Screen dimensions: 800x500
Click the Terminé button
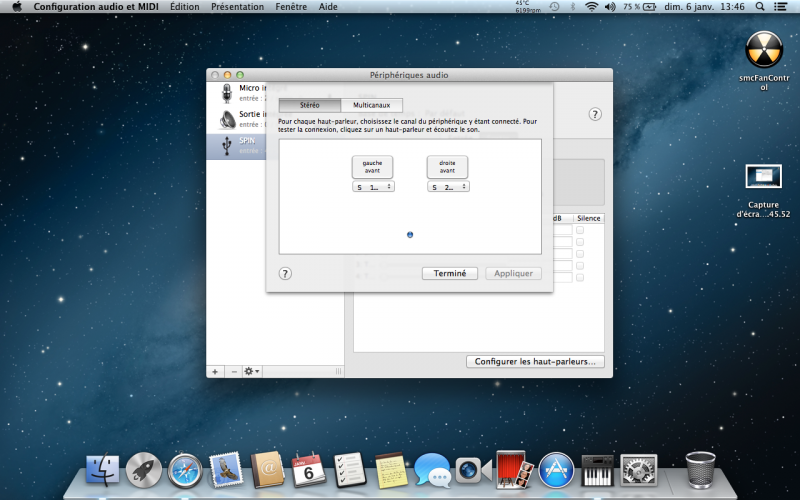[x=449, y=273]
